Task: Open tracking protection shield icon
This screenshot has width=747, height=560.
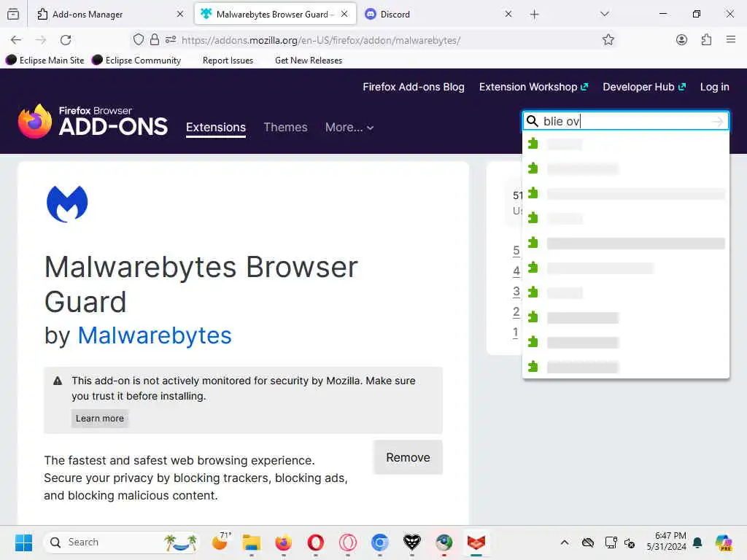Action: 138,39
